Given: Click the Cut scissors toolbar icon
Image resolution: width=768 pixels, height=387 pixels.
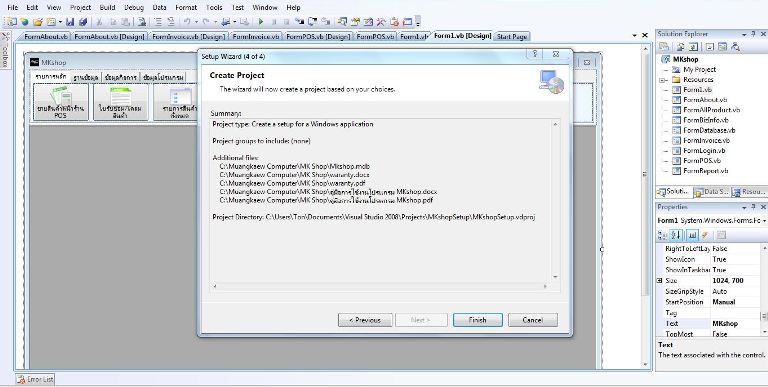Looking at the screenshot, I should [x=99, y=22].
